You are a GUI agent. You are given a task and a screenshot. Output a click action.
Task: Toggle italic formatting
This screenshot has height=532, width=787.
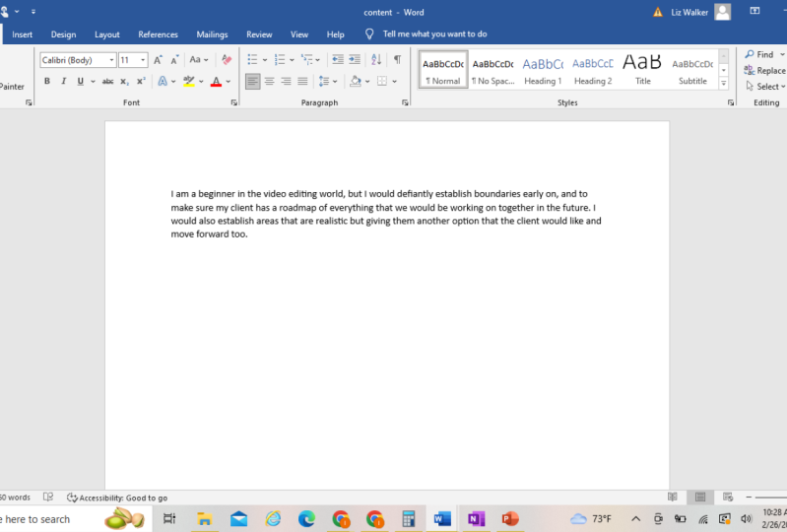[63, 81]
